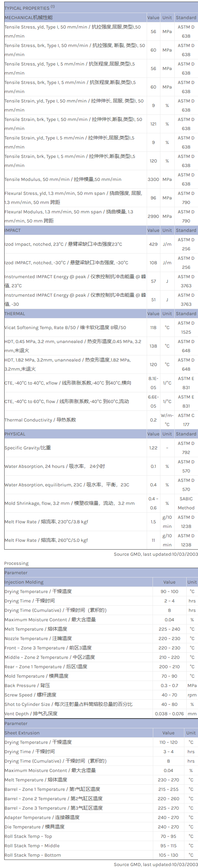The image size is (198, 868).
Task: Select the Injection Molding header row
Action: pos(24,582)
